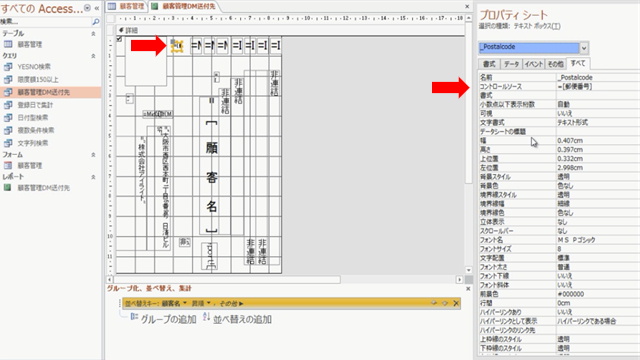Viewport: 640px width, 360px height.
Task: Click the コントロールソース property value field
Action: pyautogui.click(x=598, y=87)
